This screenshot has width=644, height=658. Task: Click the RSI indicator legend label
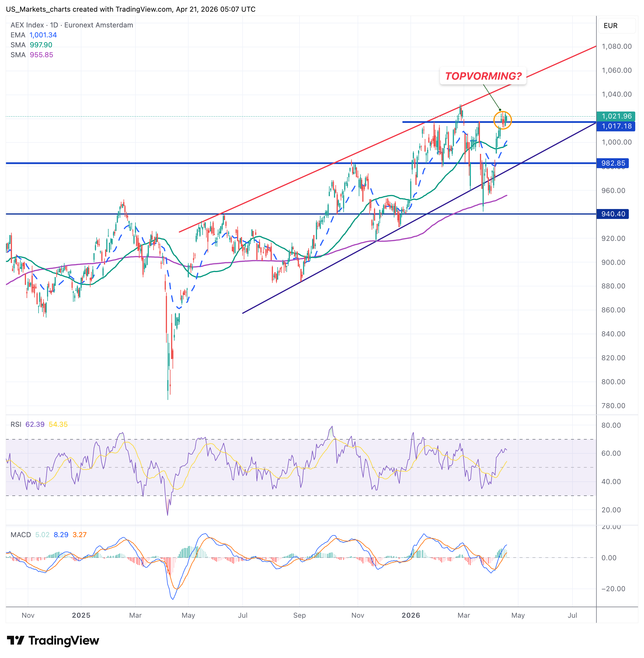click(16, 424)
